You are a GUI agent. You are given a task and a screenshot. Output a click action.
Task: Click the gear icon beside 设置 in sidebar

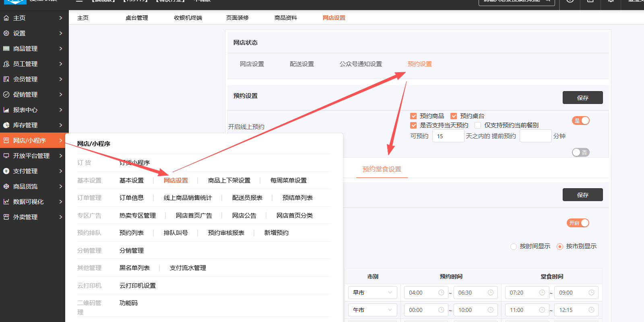pyautogui.click(x=6, y=33)
